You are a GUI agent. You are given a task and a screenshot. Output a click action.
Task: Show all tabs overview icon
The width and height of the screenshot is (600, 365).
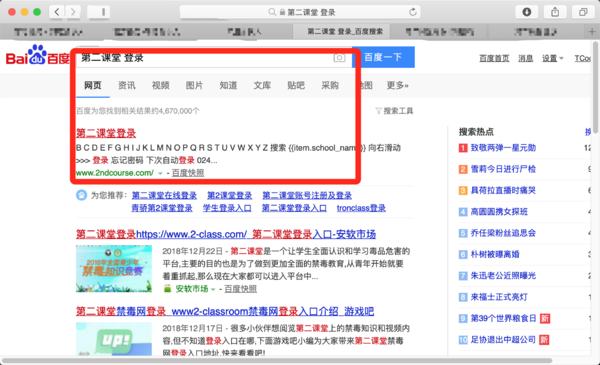tap(583, 12)
